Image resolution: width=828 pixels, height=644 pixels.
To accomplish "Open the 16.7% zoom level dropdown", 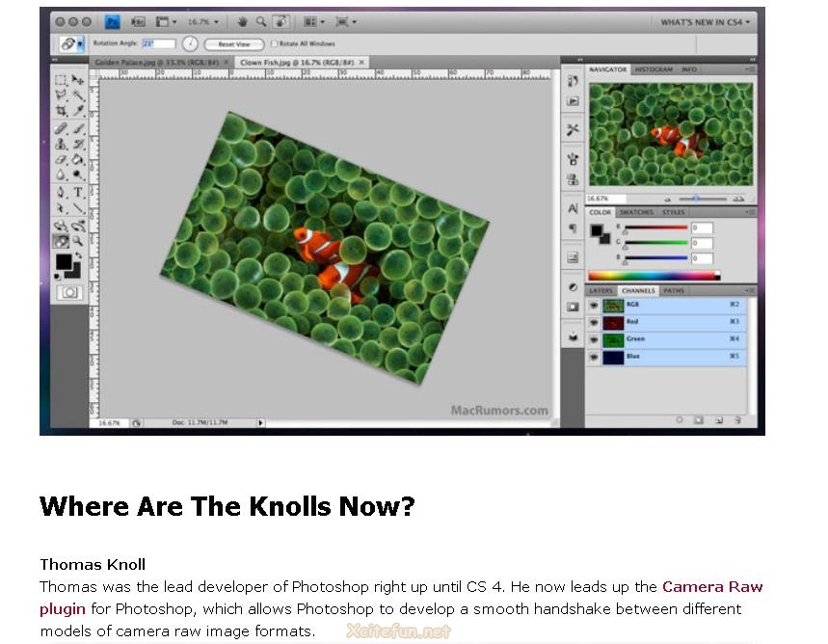I will pyautogui.click(x=202, y=21).
